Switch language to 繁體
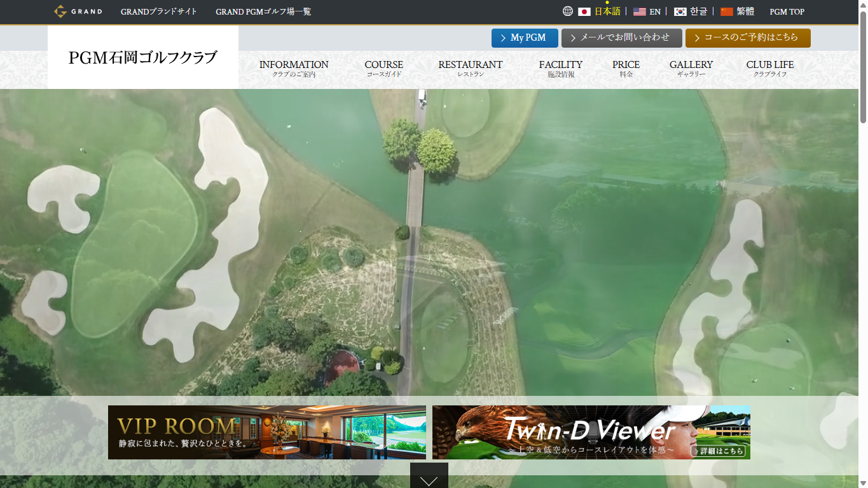This screenshot has width=868, height=488. pyautogui.click(x=745, y=11)
